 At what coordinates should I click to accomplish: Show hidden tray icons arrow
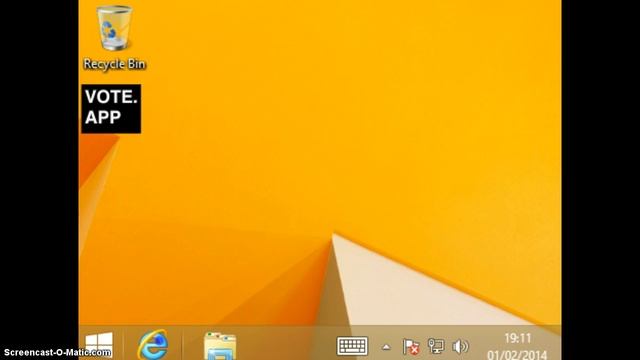[x=386, y=347]
